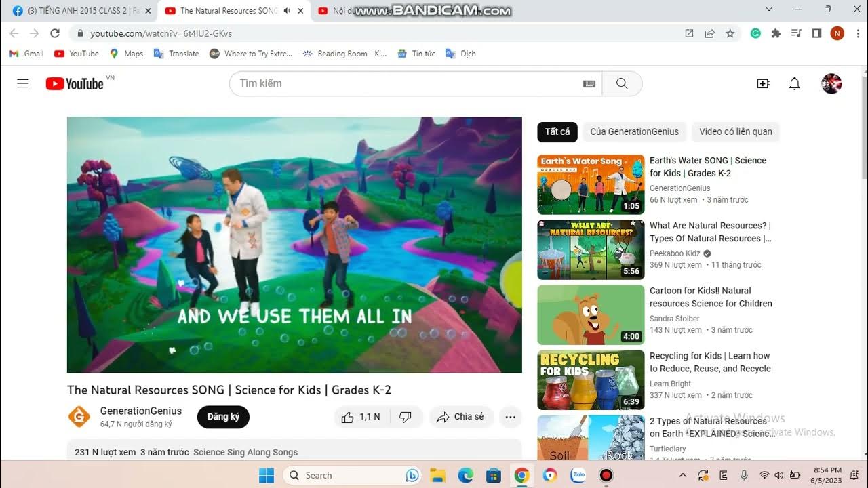Open GenerationGenius channel name link
Image resolution: width=868 pixels, height=488 pixels.
(141, 411)
